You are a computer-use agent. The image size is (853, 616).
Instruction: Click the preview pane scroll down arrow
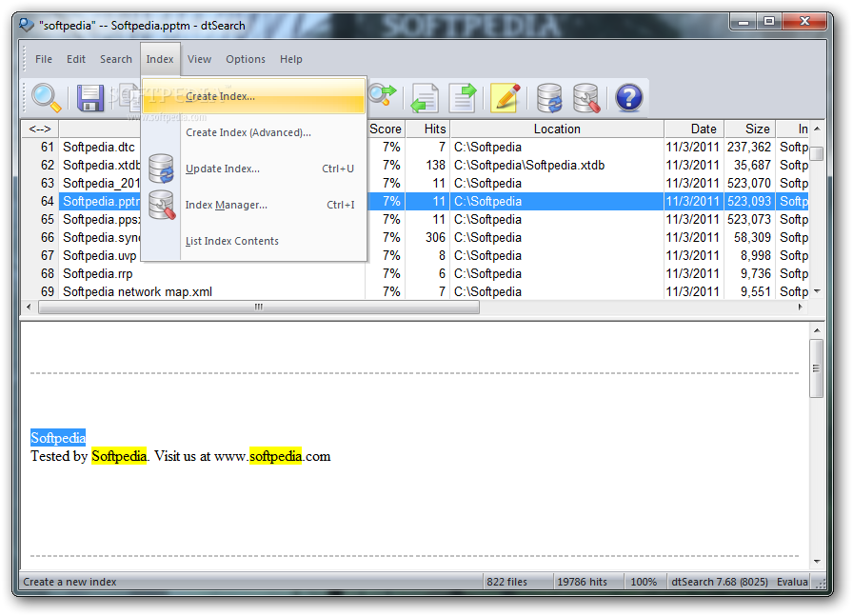tap(817, 561)
